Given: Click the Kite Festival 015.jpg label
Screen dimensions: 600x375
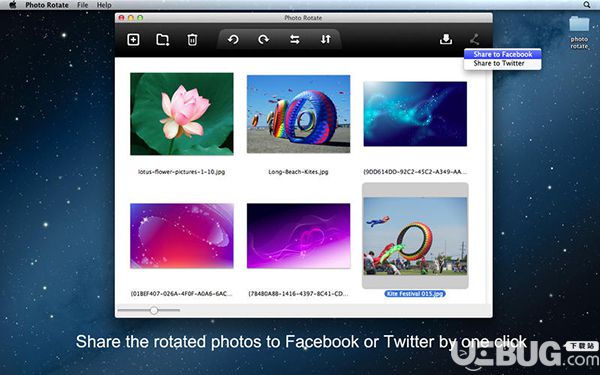Looking at the screenshot, I should click(x=415, y=294).
